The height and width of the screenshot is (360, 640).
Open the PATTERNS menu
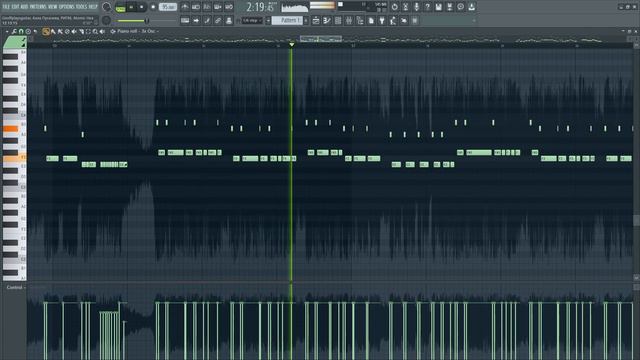tap(38, 7)
